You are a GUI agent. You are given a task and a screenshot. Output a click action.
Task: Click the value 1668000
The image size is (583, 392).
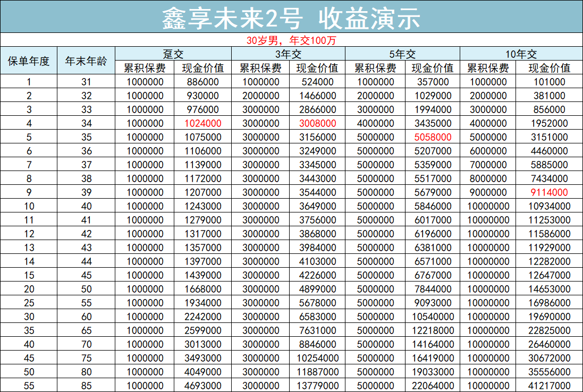[202, 289]
